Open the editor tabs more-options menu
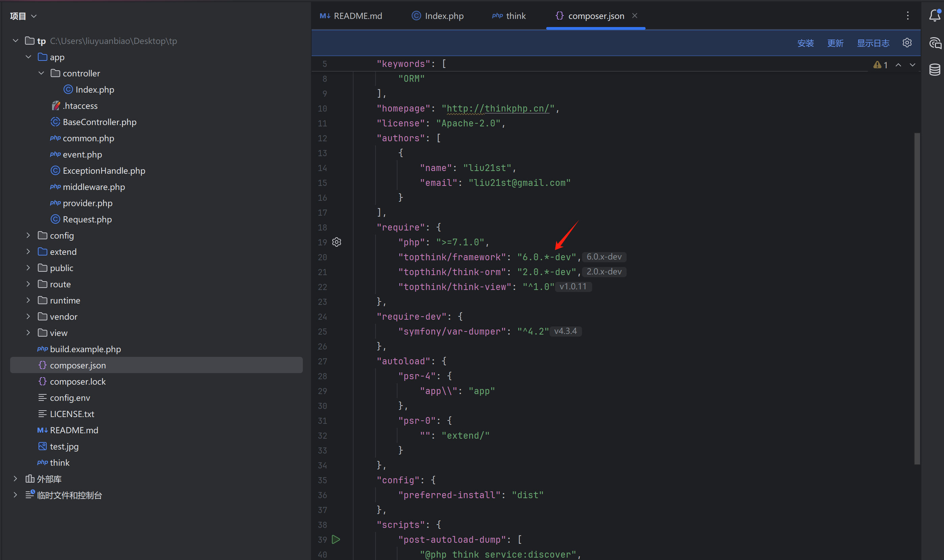Viewport: 944px width, 560px height. click(907, 16)
